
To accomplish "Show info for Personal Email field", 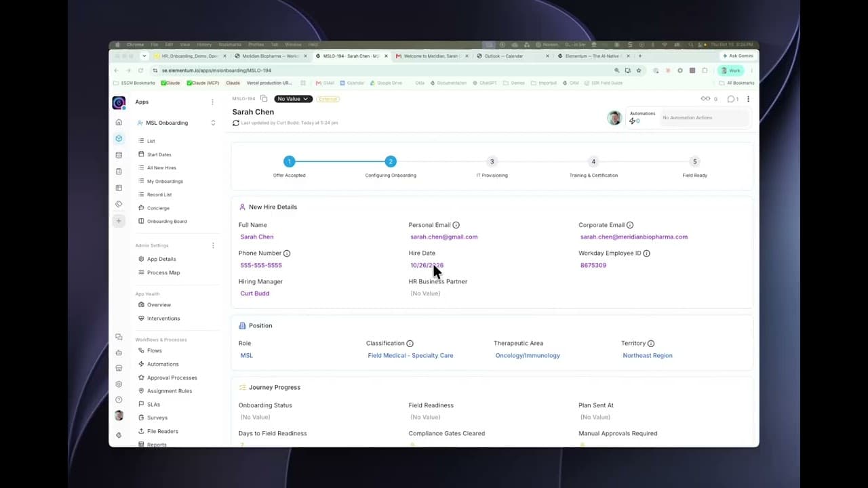I will (456, 225).
